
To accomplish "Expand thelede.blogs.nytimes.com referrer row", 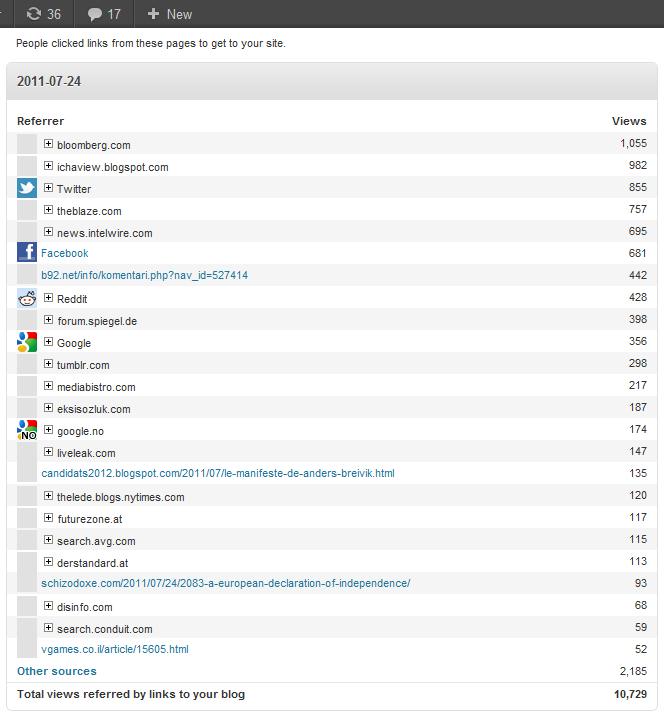I will coord(48,496).
